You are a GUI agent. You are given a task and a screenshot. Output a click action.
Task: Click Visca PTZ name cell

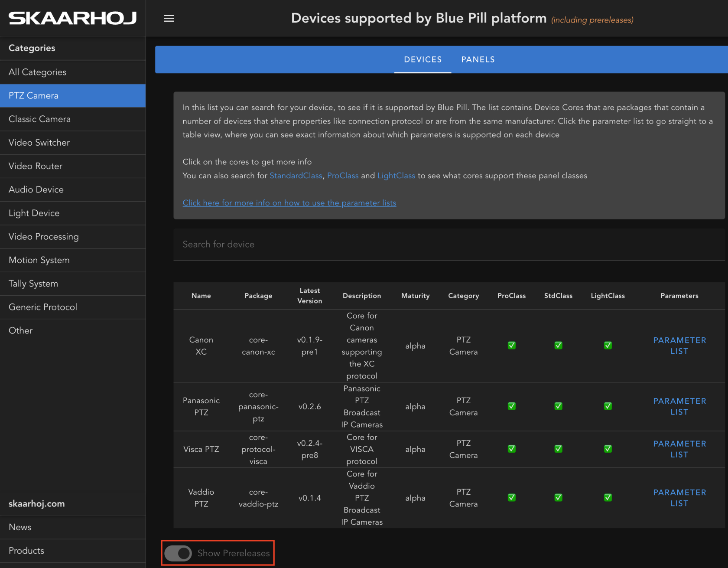coord(201,449)
